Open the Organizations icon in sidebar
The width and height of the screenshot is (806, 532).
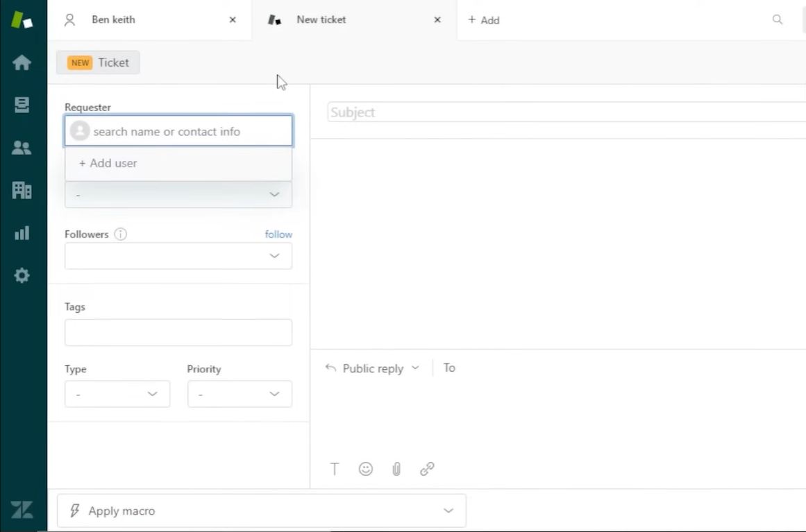pos(22,190)
